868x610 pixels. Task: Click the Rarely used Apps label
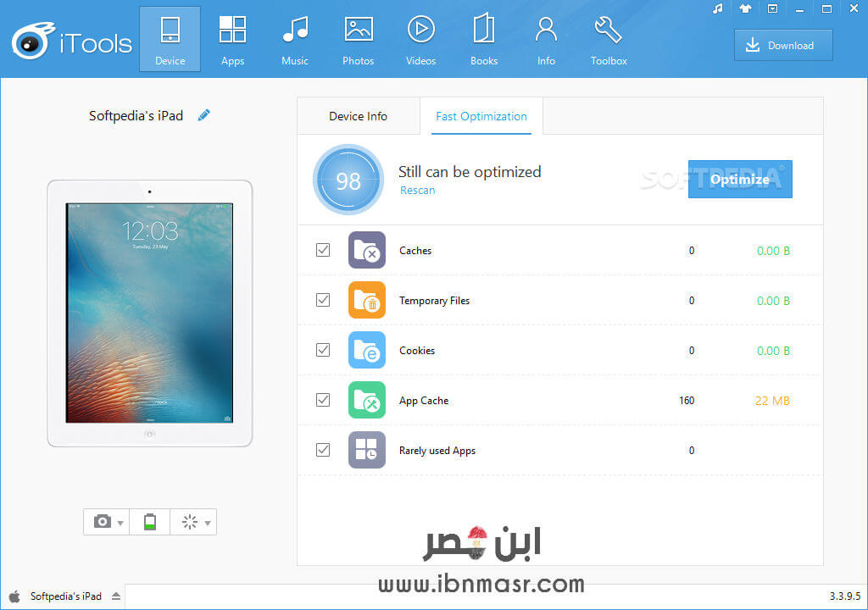click(437, 451)
